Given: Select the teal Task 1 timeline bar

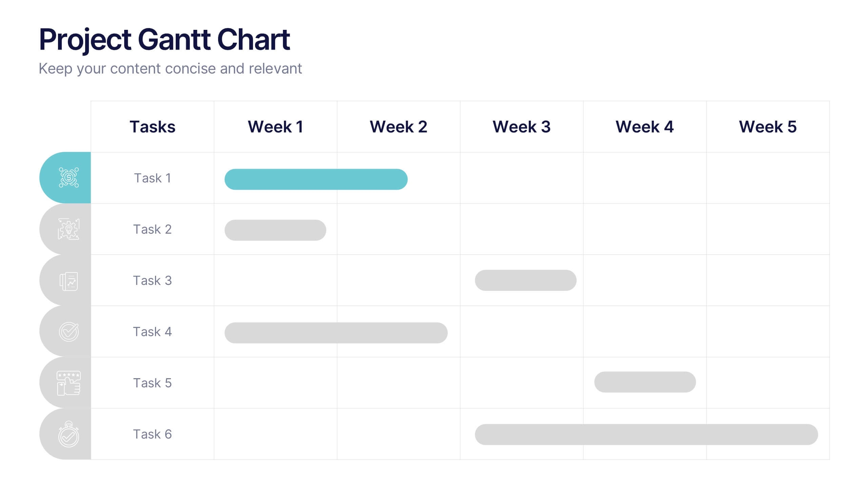Looking at the screenshot, I should (316, 179).
